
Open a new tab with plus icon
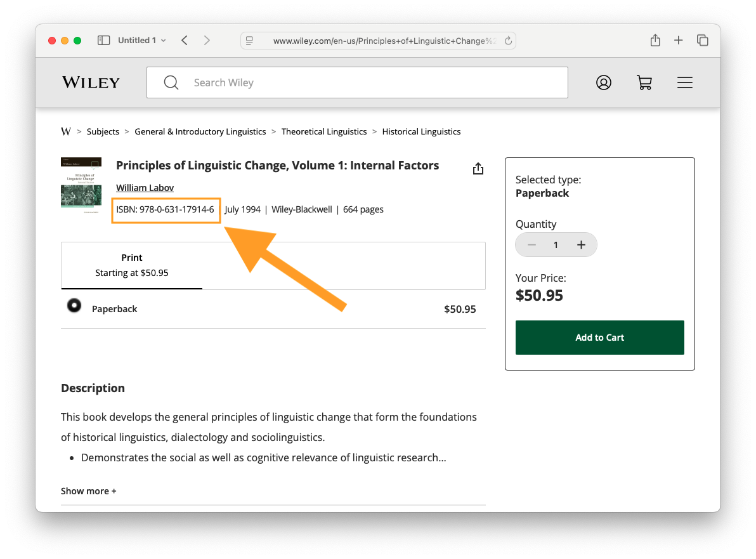tap(679, 41)
